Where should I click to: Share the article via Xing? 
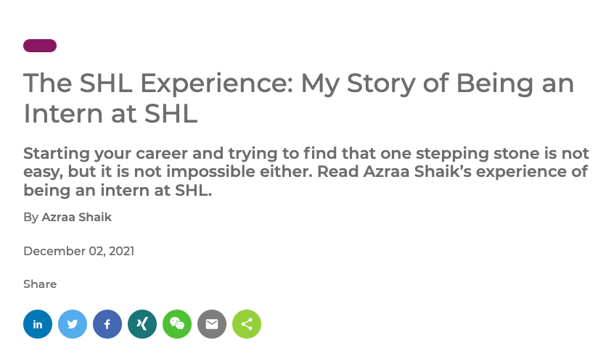[142, 324]
